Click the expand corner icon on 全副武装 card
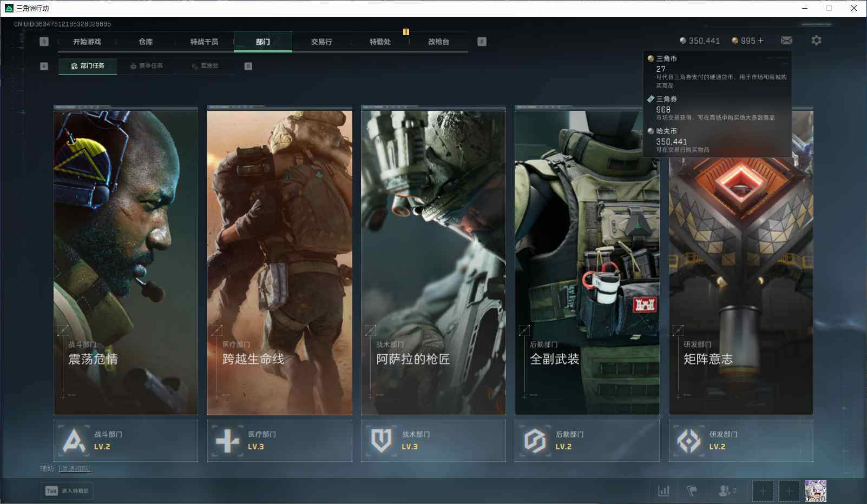Image resolution: width=867 pixels, height=504 pixels. click(524, 330)
